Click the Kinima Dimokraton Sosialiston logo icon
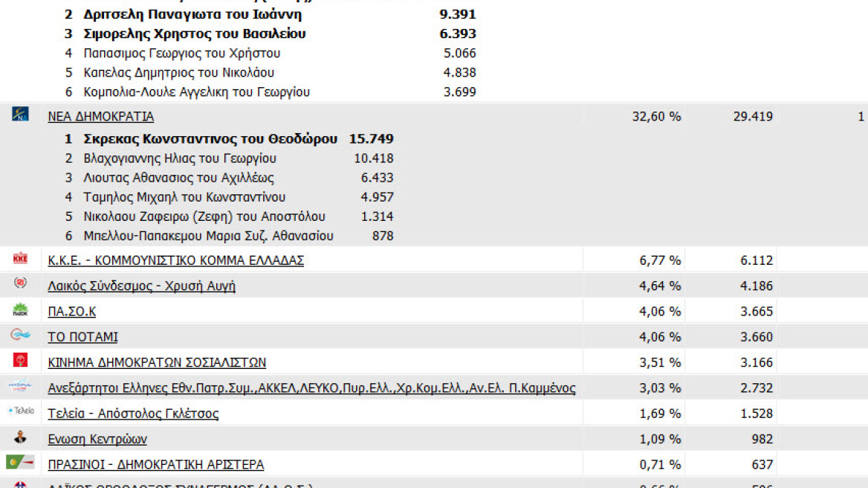Viewport: 868px width, 488px height. (21, 361)
